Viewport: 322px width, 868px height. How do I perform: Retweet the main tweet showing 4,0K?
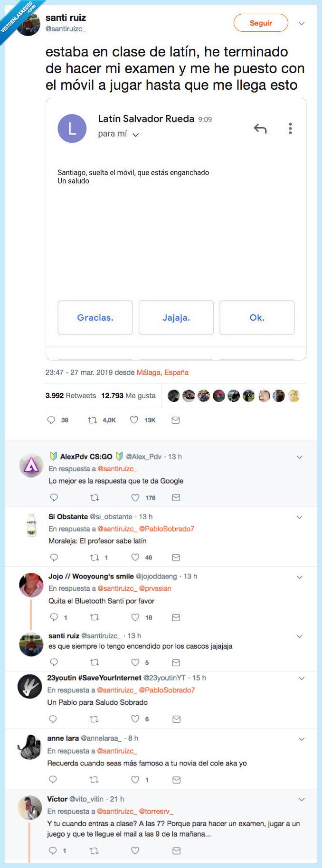coord(93,420)
